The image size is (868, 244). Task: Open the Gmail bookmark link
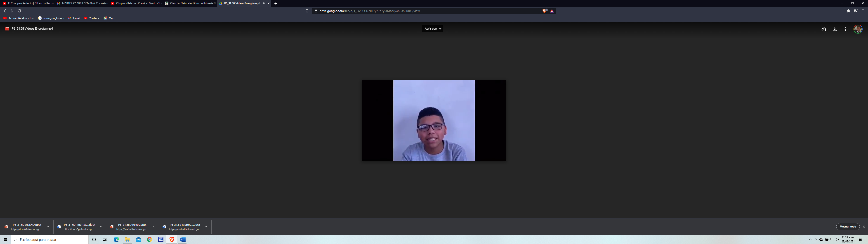(x=74, y=18)
